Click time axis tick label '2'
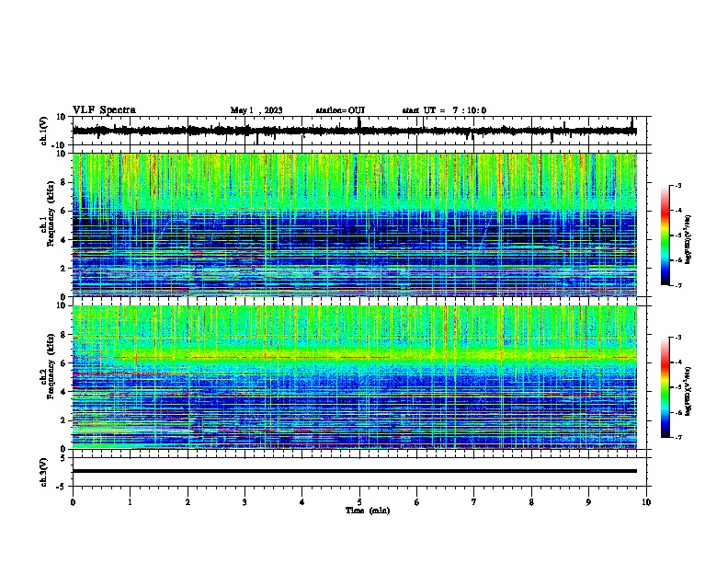 click(188, 502)
